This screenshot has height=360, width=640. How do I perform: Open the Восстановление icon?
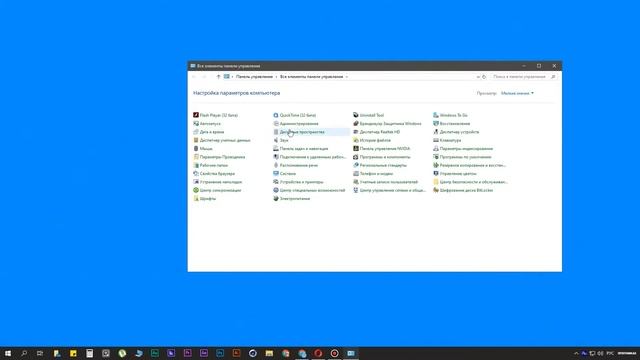click(436, 123)
